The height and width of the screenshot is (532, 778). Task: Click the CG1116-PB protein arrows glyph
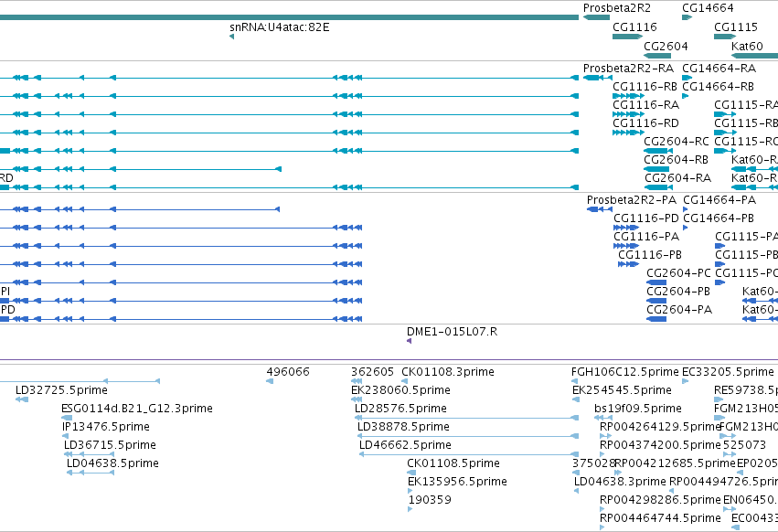[x=628, y=264]
